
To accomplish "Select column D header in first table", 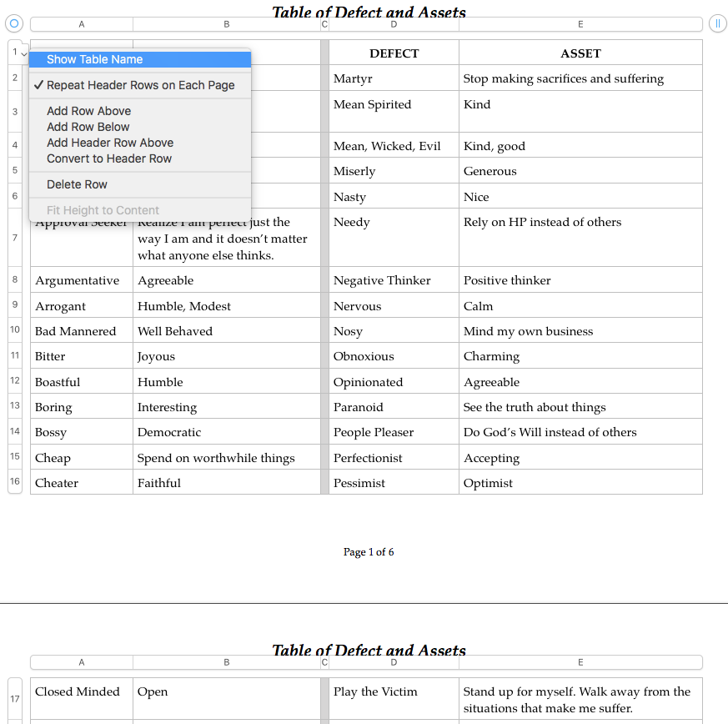I will tap(394, 24).
